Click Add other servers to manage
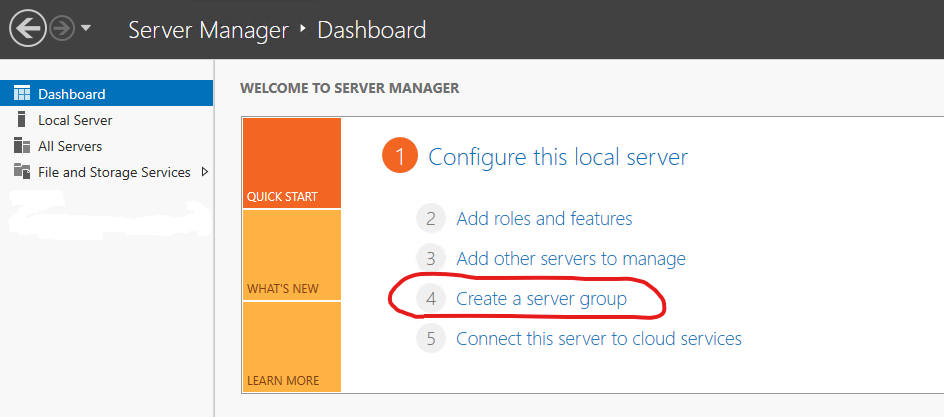This screenshot has width=944, height=417. coord(571,259)
